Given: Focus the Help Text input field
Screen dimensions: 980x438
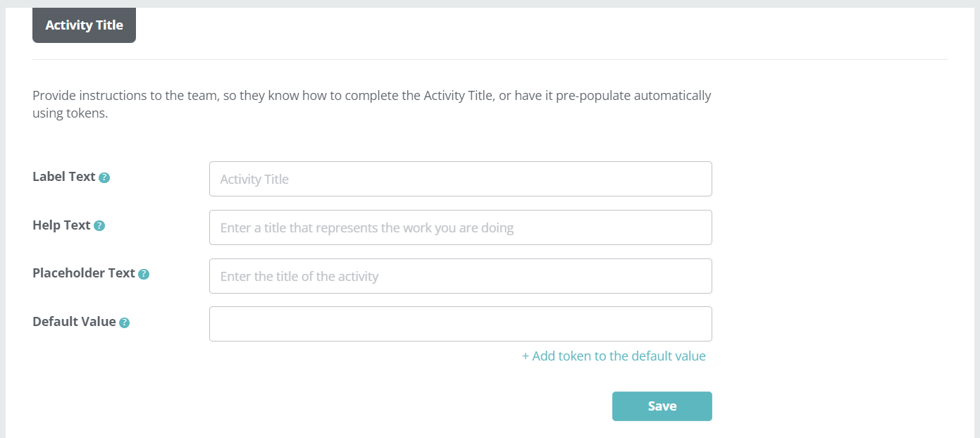Looking at the screenshot, I should tap(459, 227).
